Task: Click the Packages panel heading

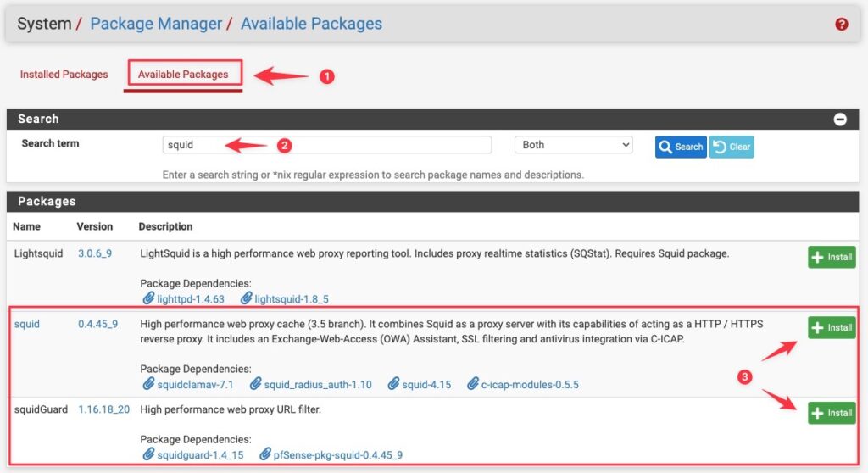Action: pos(47,201)
